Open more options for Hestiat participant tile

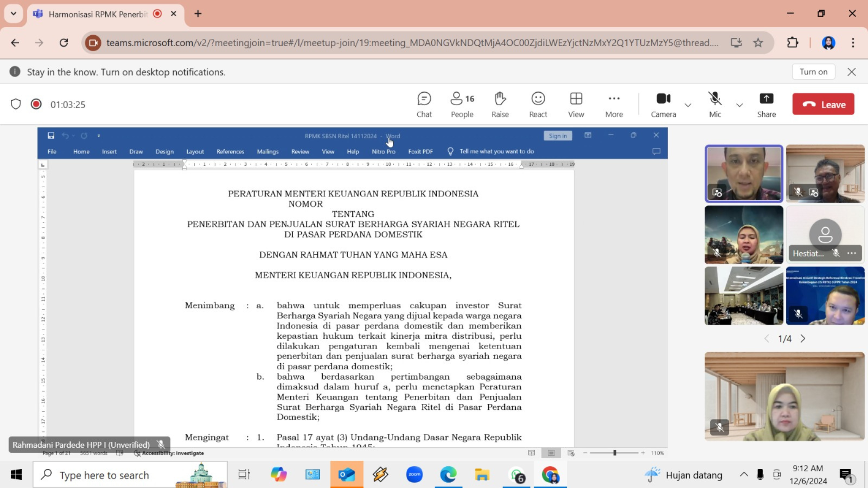pos(852,253)
